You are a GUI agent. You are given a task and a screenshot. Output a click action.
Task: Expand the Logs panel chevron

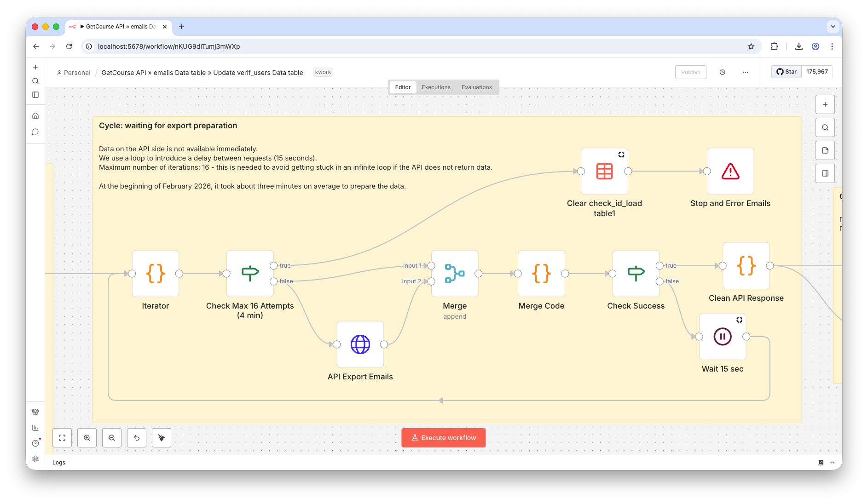click(x=833, y=463)
